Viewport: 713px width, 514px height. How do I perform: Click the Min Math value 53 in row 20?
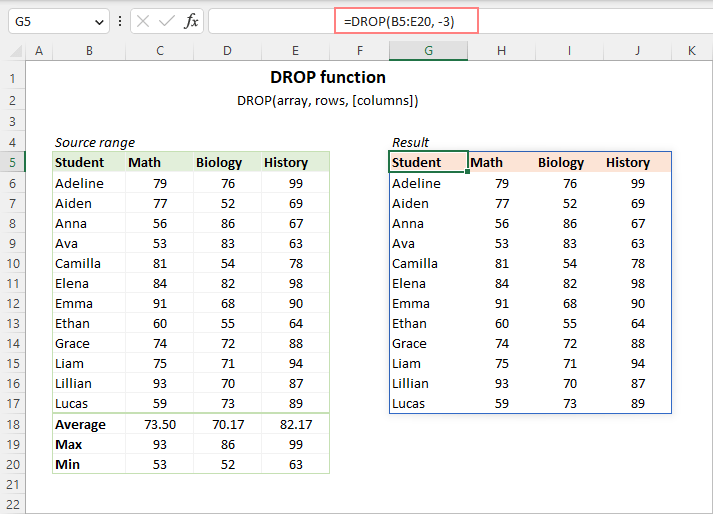[160, 464]
